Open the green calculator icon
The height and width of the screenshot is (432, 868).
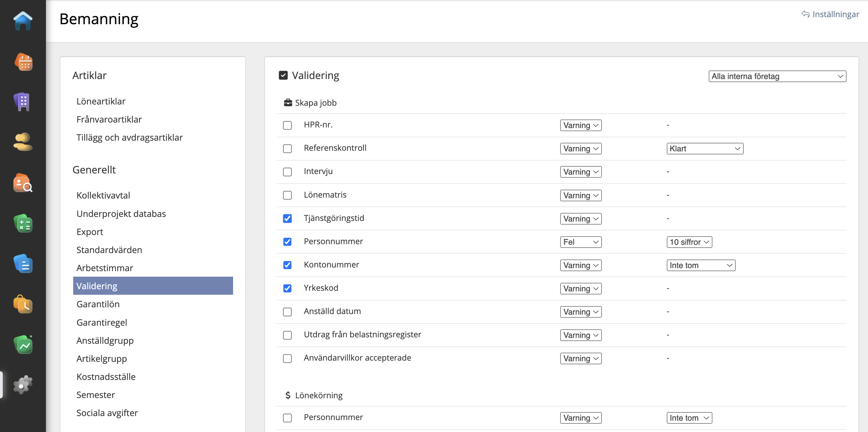(23, 223)
